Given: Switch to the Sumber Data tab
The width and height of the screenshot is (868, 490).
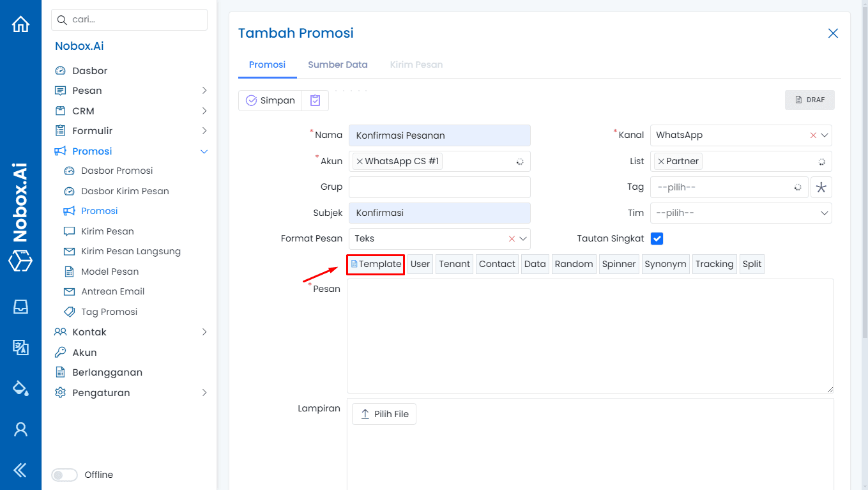Looking at the screenshot, I should pyautogui.click(x=337, y=65).
